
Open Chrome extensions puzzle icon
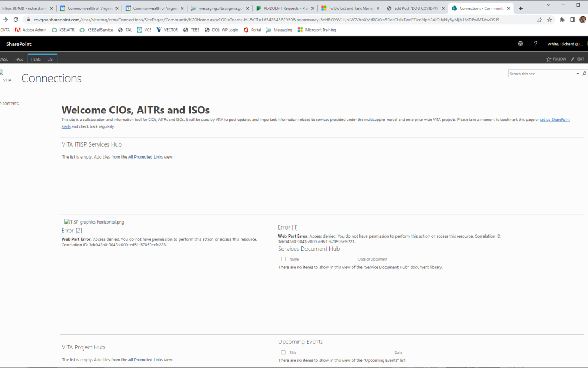(x=562, y=19)
